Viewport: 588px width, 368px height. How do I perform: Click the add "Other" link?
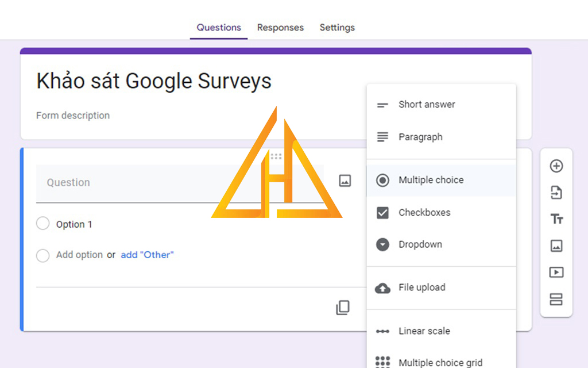(x=147, y=255)
